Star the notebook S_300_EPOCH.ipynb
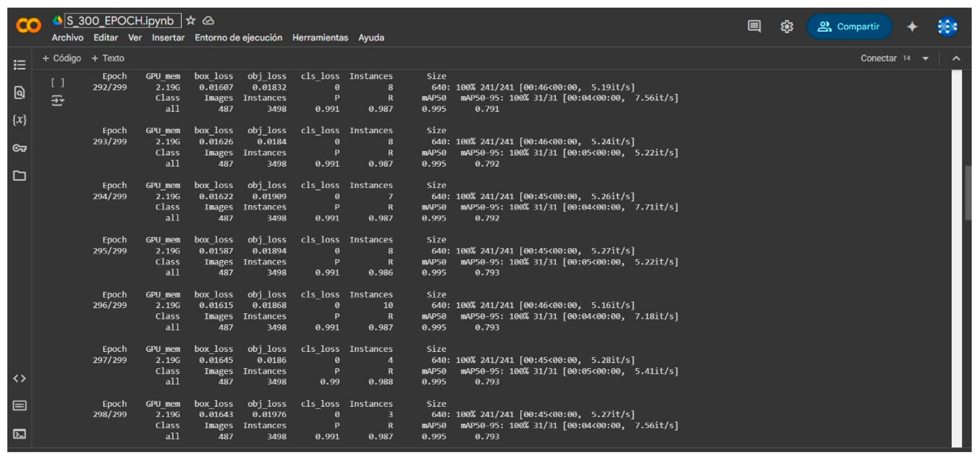The height and width of the screenshot is (461, 980). pos(191,20)
